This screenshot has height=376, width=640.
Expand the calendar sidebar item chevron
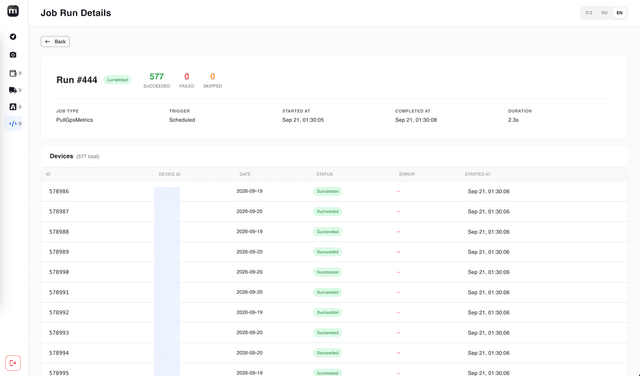pos(20,73)
